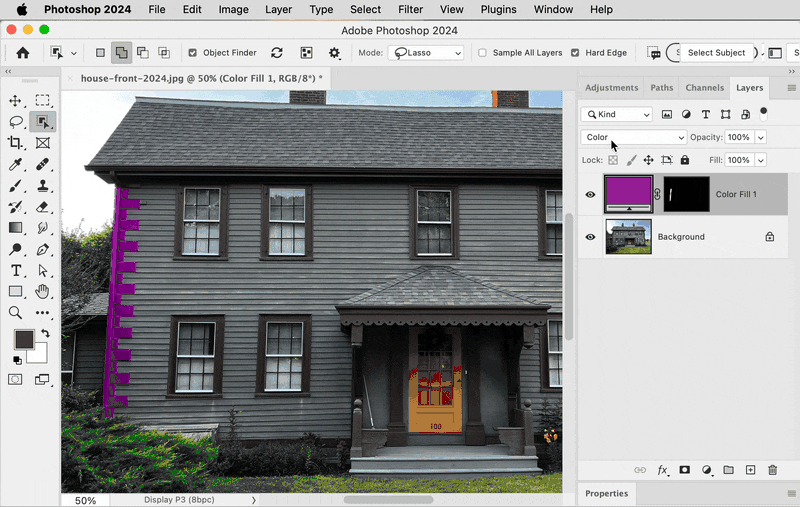Uncheck the Object Finder checkbox

click(x=193, y=53)
